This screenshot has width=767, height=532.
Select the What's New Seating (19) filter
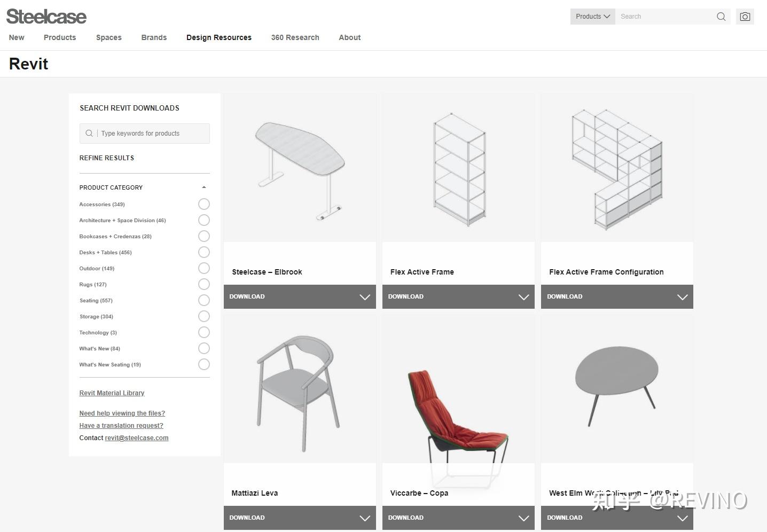(204, 364)
